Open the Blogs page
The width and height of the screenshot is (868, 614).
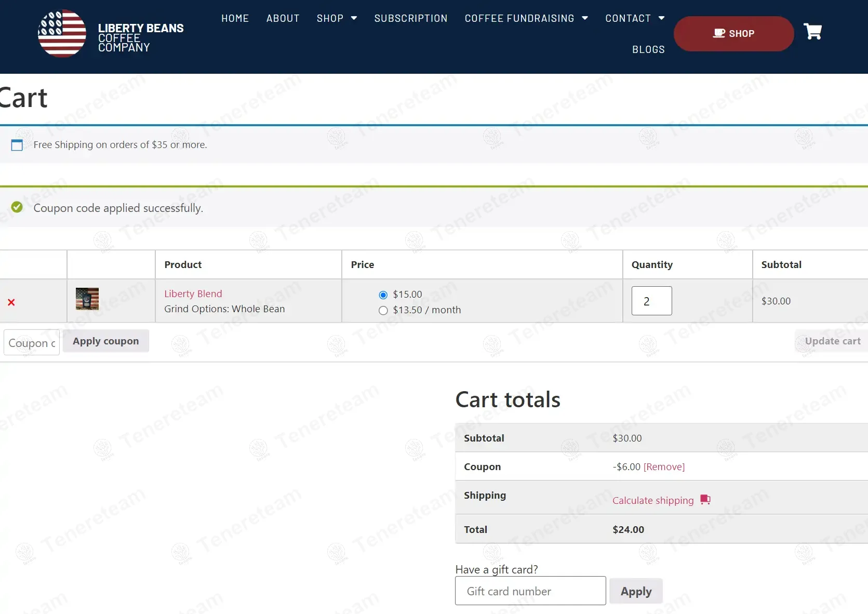pyautogui.click(x=648, y=49)
